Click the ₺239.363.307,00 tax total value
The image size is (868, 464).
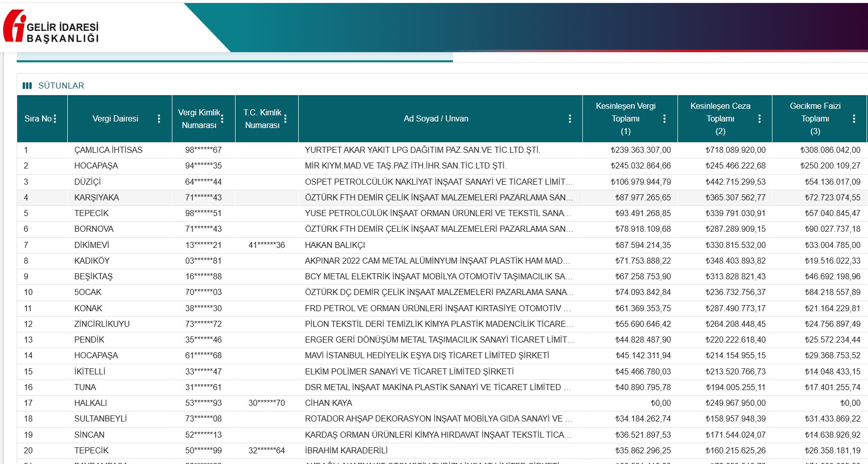pyautogui.click(x=641, y=150)
